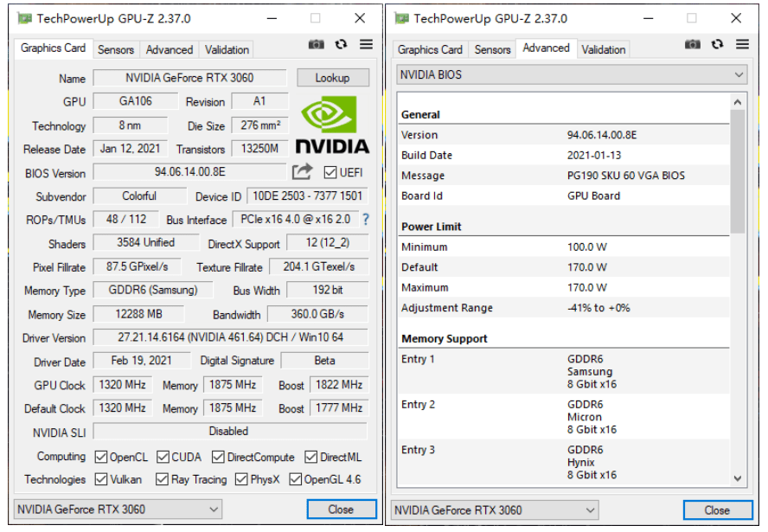Open Graphics Card tab in left window
This screenshot has width=768, height=532.
click(x=53, y=48)
